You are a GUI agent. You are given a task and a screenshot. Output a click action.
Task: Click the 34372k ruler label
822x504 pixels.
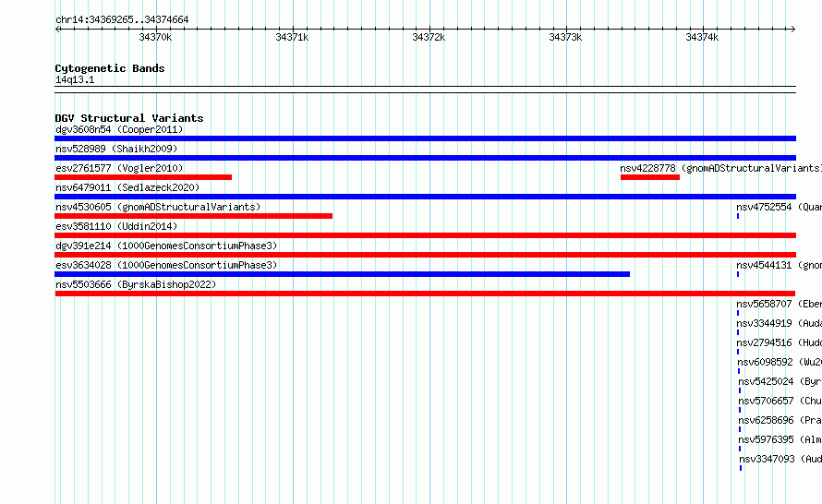(x=429, y=37)
